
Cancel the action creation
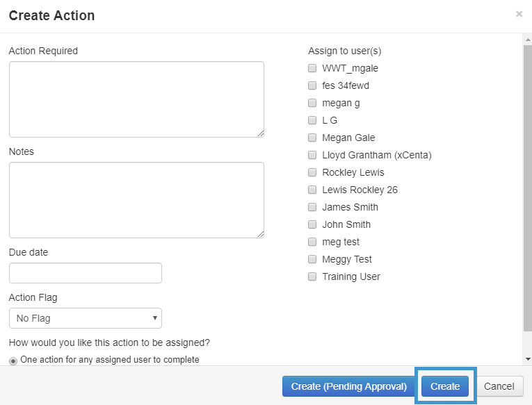click(x=499, y=386)
